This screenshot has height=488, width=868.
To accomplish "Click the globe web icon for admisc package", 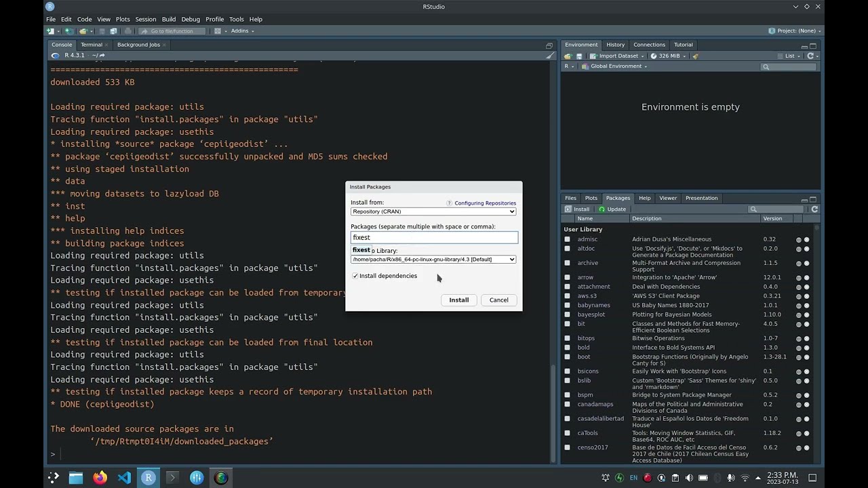I will point(798,240).
